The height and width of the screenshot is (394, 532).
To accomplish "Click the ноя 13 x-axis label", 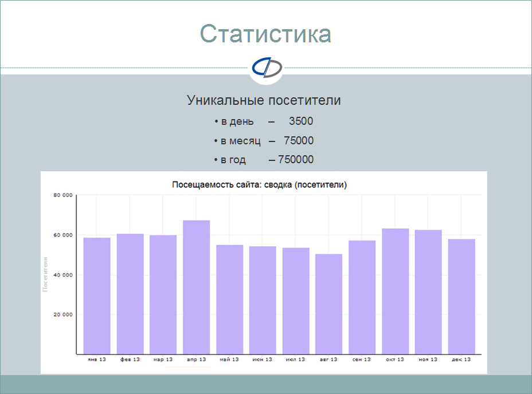I will (428, 360).
